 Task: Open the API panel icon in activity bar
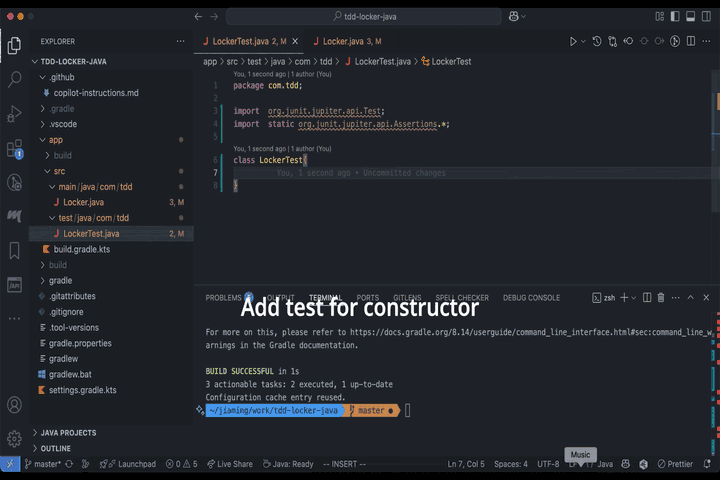coord(14,285)
